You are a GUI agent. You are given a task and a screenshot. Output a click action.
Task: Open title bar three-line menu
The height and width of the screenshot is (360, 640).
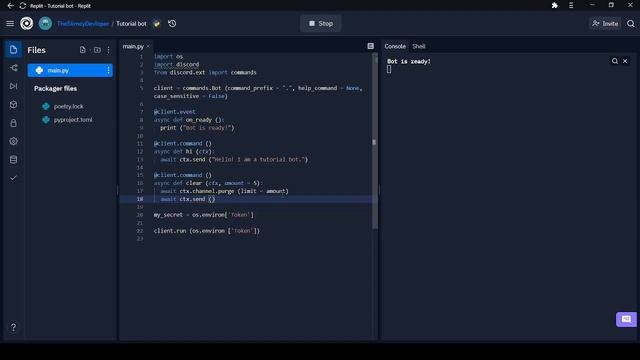[571, 5]
